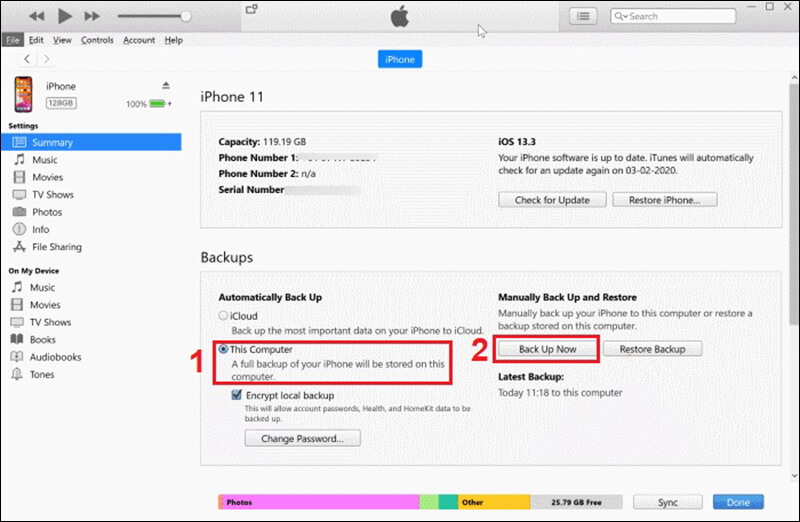Click the Apple logo at top
The height and width of the screenshot is (522, 800).
(x=400, y=16)
